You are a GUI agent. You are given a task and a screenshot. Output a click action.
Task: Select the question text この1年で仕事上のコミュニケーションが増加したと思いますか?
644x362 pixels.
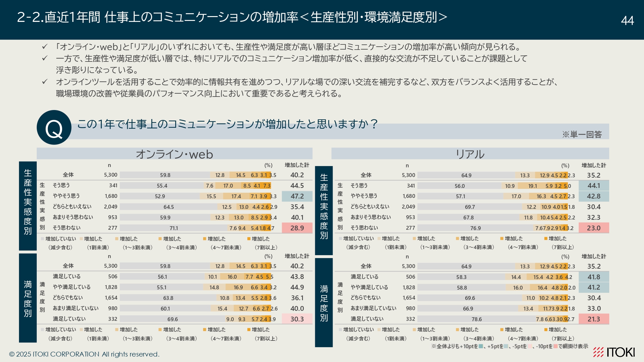click(x=227, y=124)
